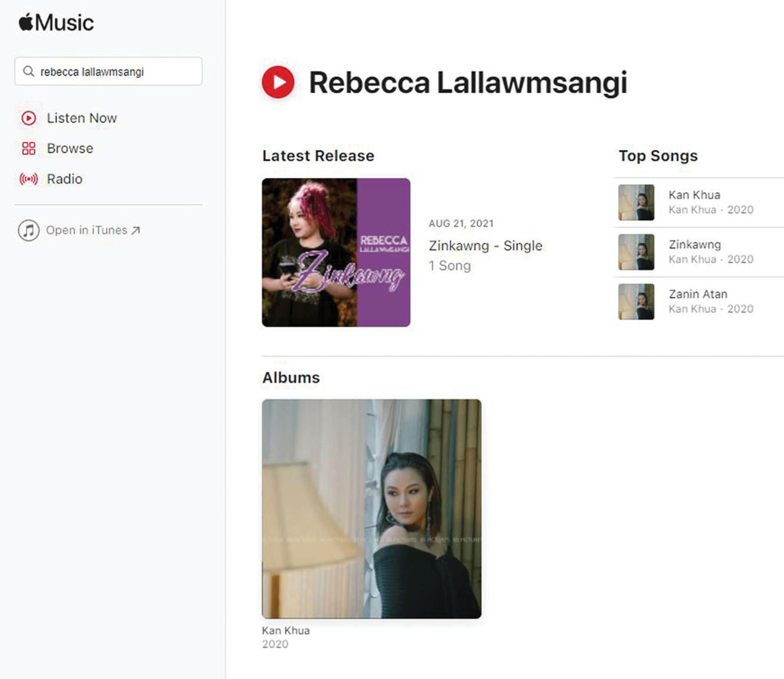Open the Listen Now section
The height and width of the screenshot is (679, 784).
82,118
